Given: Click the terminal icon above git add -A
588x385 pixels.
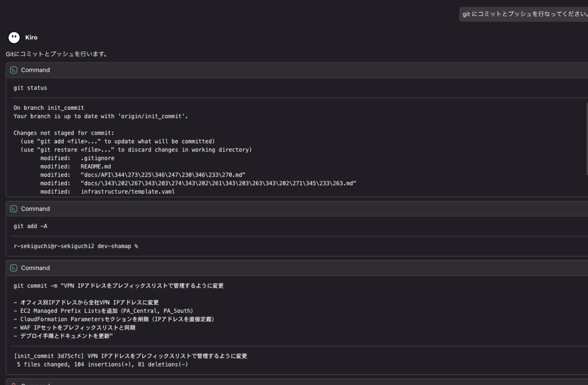Looking at the screenshot, I should click(x=13, y=209).
